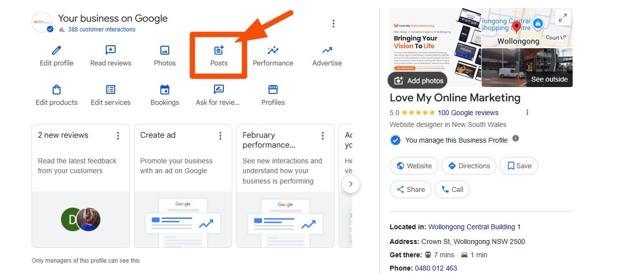Click the address Crown St, Wollongong text
This screenshot has width=644, height=274.
point(473,242)
